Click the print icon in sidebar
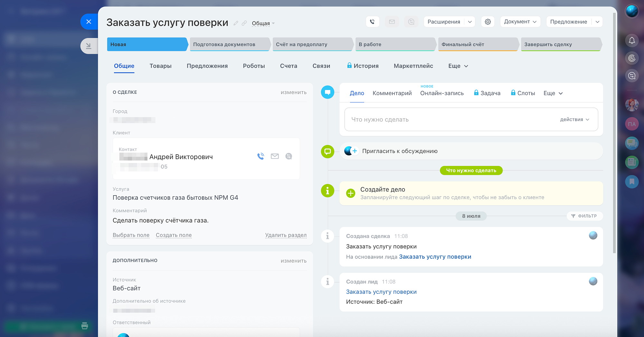The height and width of the screenshot is (337, 644). coord(85,326)
